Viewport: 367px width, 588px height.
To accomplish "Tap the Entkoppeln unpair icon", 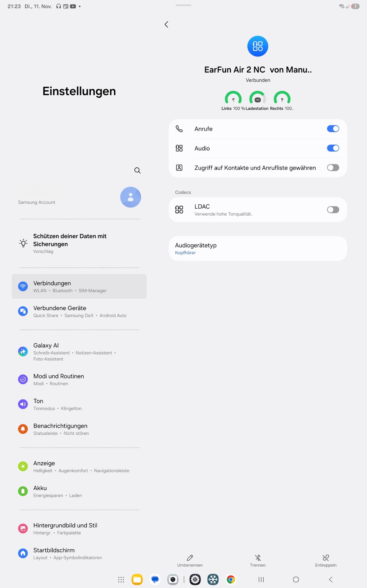I will coord(326,558).
